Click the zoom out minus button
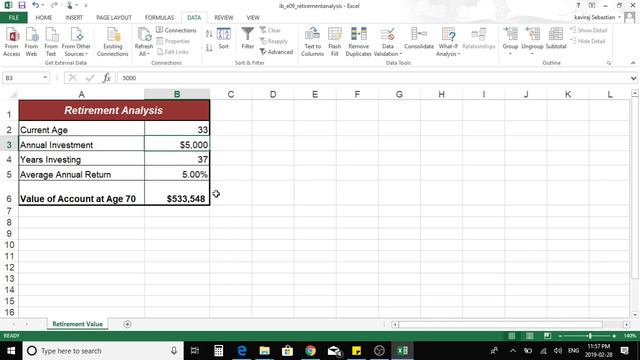 pos(560,336)
